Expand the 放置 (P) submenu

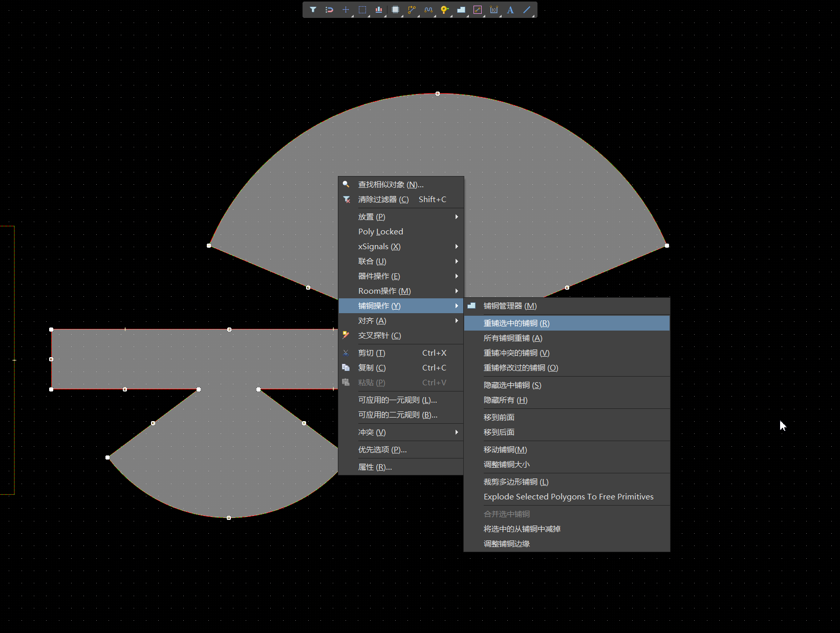[x=401, y=217]
